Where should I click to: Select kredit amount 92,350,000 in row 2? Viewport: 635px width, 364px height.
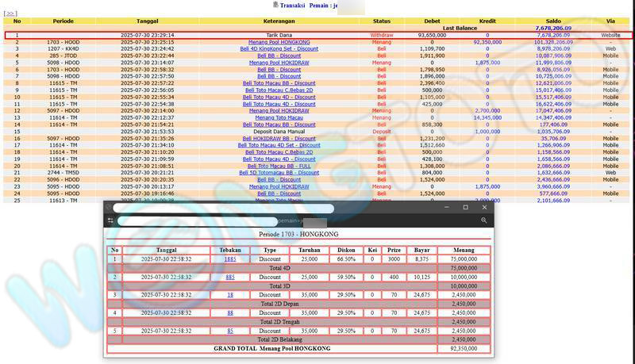pyautogui.click(x=487, y=42)
